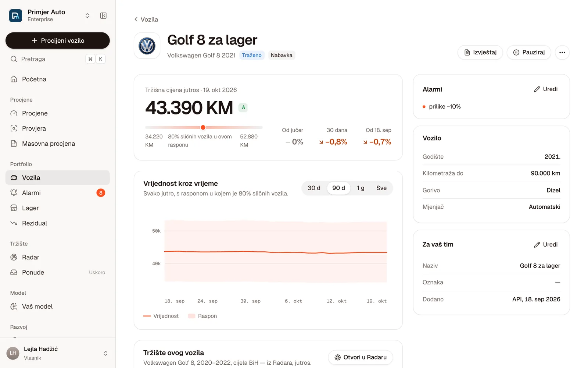Click the pencil icon in Za vaš tim card
588x368 pixels.
coord(537,245)
